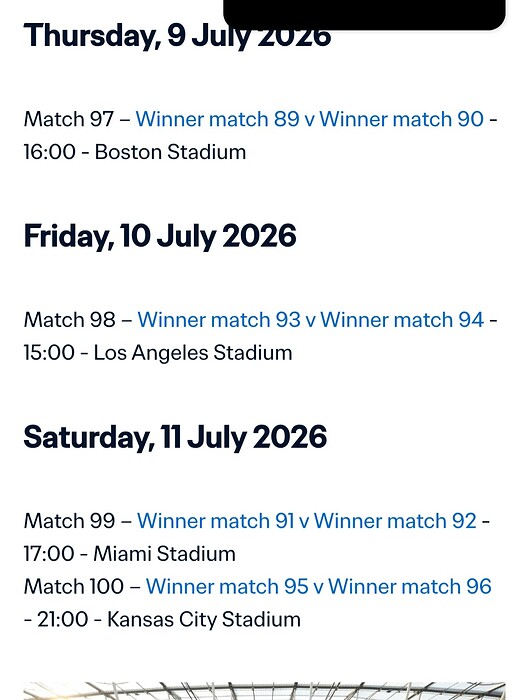Select the Friday, 10 July 2026 heading
The image size is (528, 700).
pos(160,236)
